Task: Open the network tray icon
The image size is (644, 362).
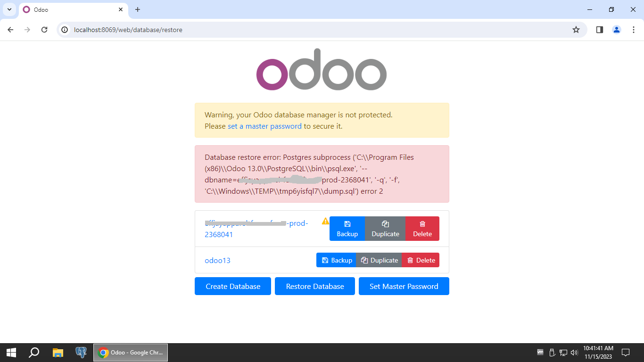Action: click(563, 352)
